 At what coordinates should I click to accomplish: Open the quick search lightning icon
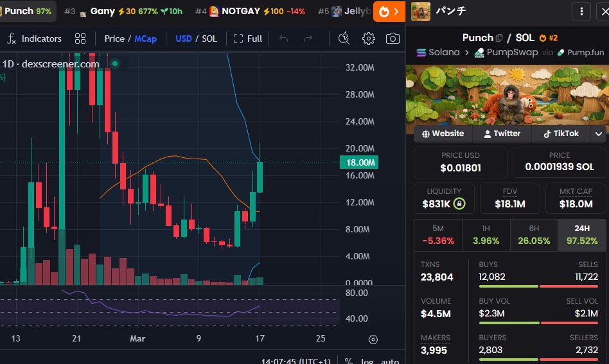click(344, 39)
